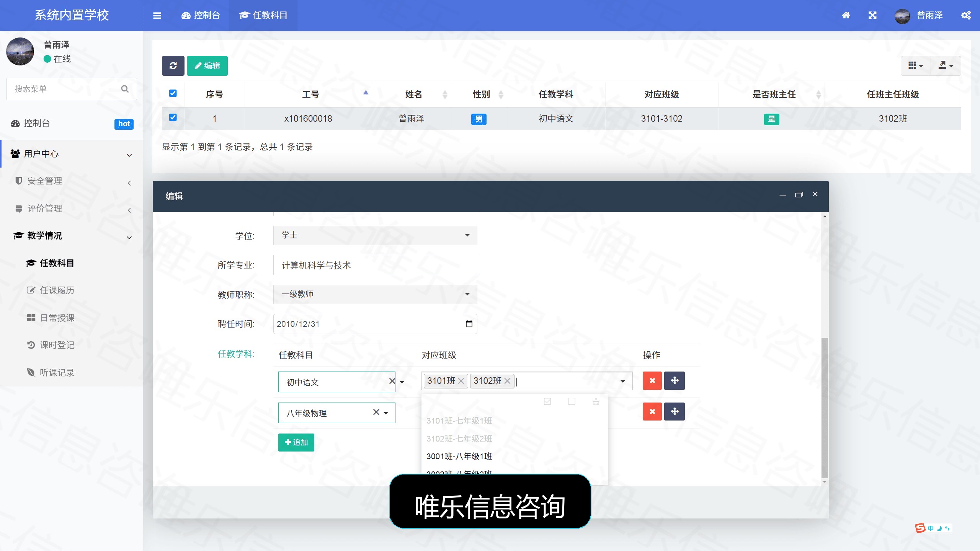Delete the 初中语文 subject row
The image size is (980, 551).
tap(652, 381)
